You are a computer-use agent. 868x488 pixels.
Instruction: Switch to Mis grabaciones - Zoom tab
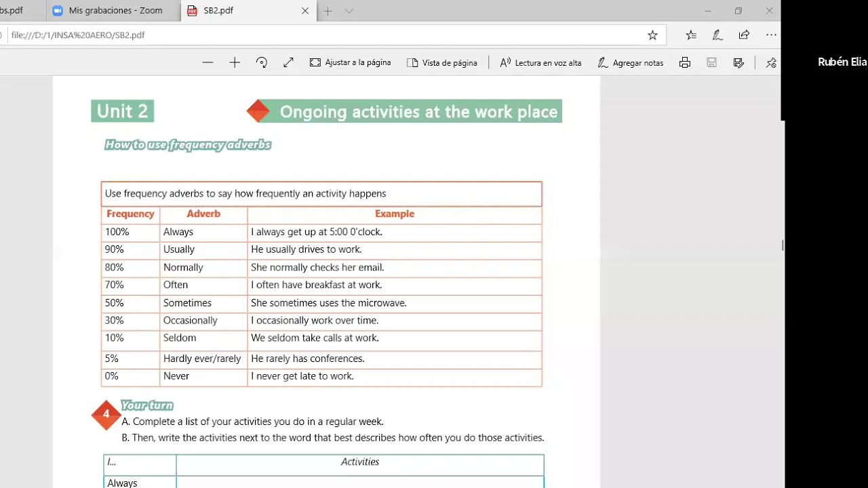click(113, 11)
